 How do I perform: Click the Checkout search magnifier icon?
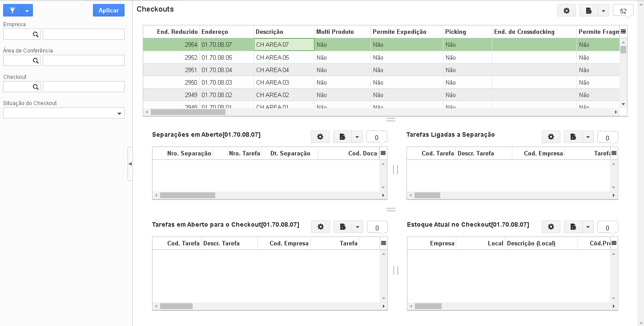(36, 87)
